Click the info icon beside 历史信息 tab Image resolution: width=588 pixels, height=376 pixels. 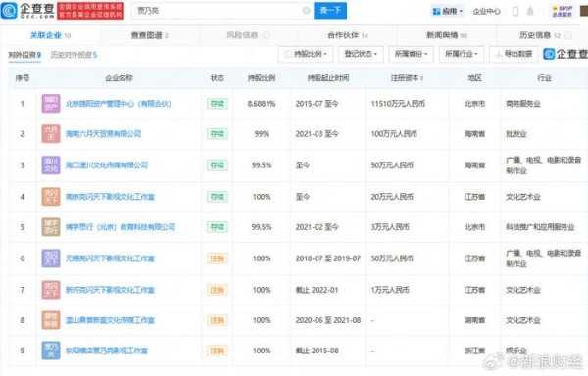[x=568, y=36]
